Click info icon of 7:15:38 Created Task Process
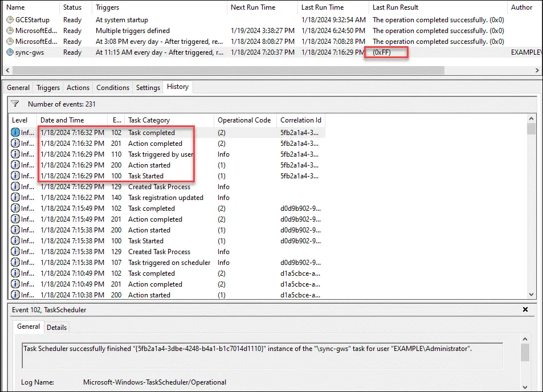Viewport: 543px width, 392px height. coord(15,251)
